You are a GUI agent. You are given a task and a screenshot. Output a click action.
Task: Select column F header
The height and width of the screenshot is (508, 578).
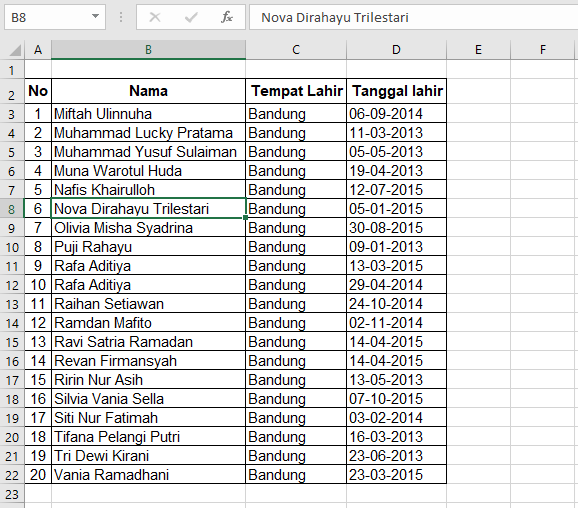click(543, 49)
